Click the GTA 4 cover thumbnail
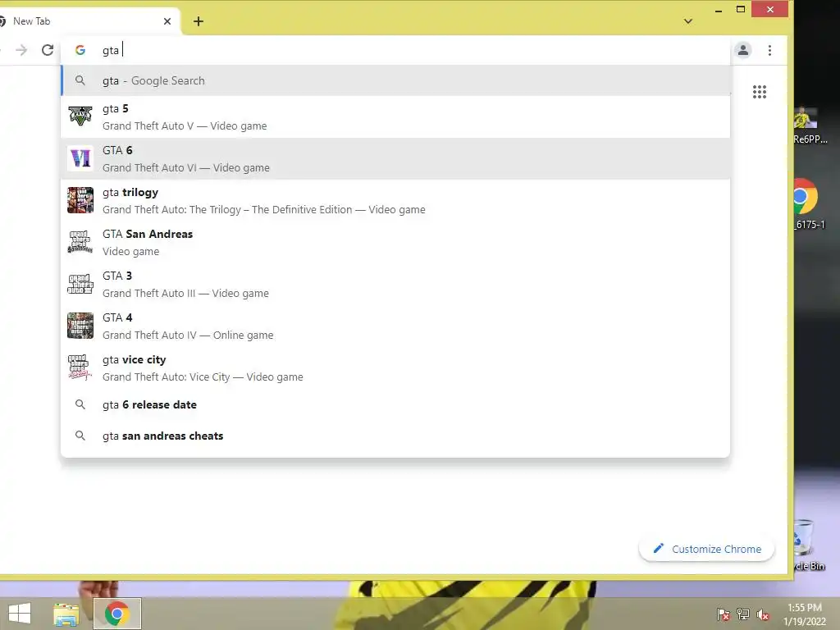Viewport: 840px width, 630px height. point(80,325)
